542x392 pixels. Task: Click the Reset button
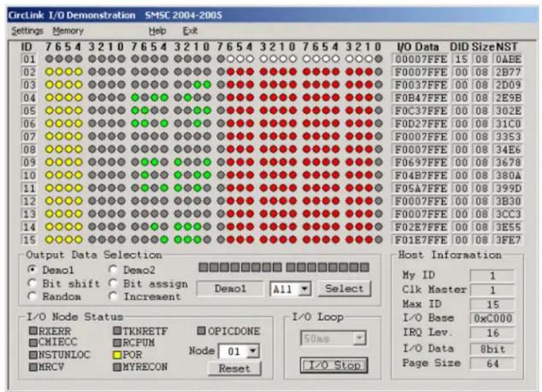234,368
